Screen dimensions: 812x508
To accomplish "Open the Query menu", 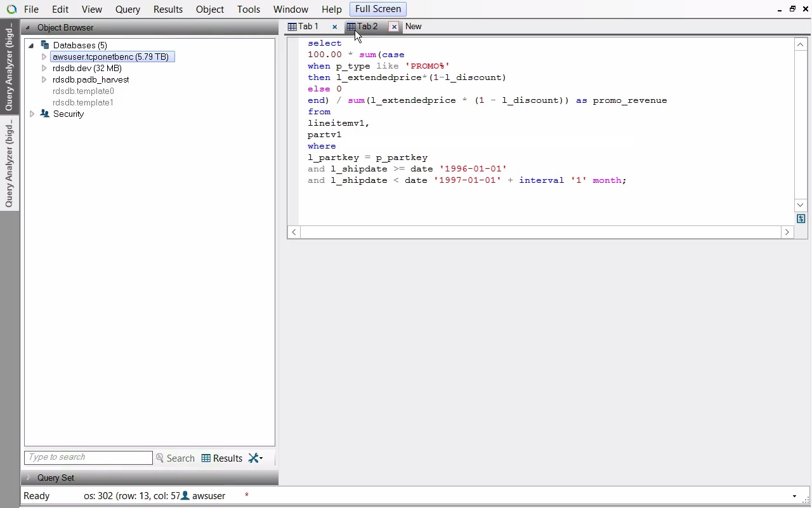I will [128, 10].
